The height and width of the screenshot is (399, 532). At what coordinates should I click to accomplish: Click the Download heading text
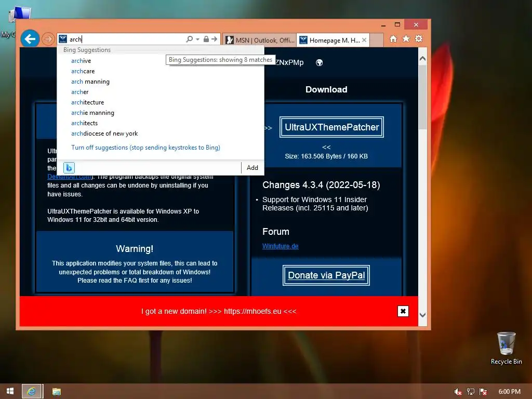coord(326,89)
